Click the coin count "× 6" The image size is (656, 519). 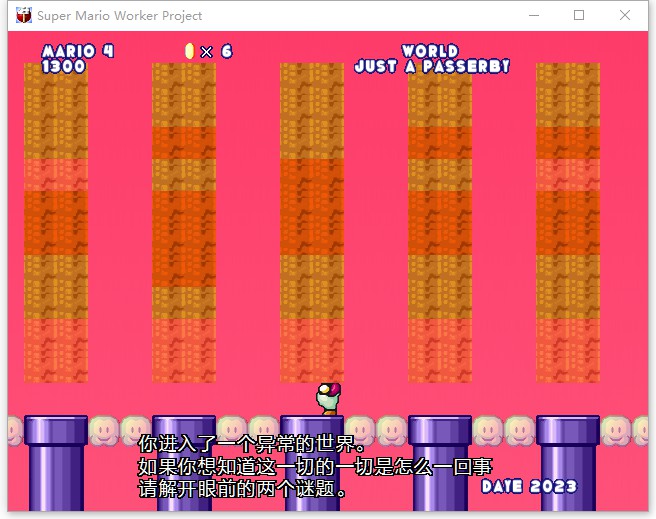coord(216,52)
